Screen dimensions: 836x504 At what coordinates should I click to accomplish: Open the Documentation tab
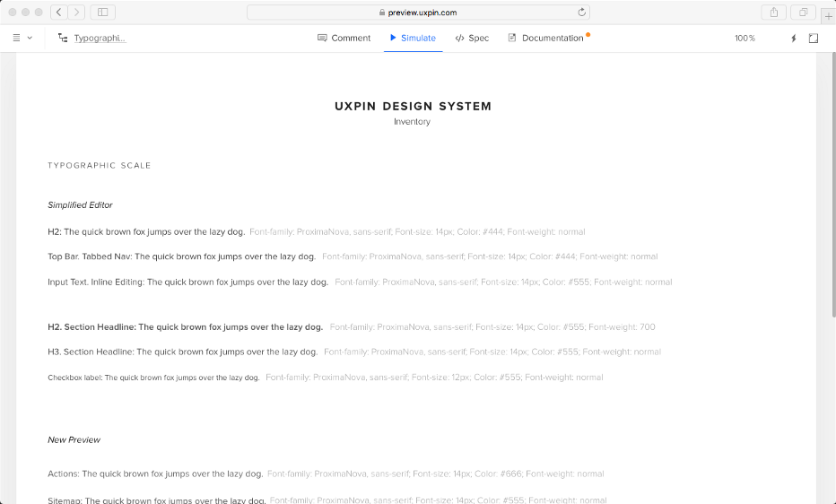point(546,38)
